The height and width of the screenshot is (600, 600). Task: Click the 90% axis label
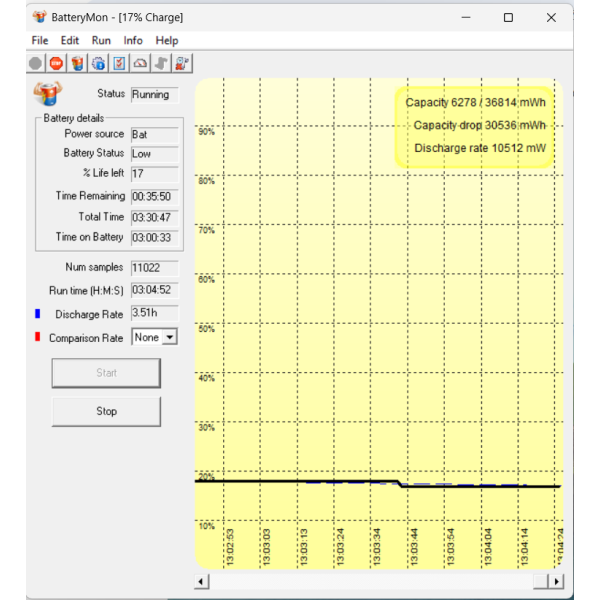(207, 132)
